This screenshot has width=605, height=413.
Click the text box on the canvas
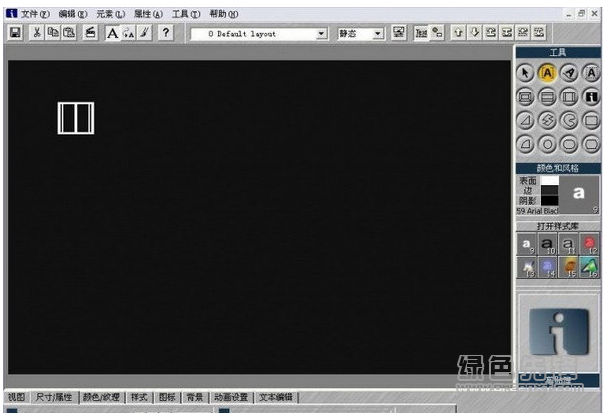(x=76, y=117)
